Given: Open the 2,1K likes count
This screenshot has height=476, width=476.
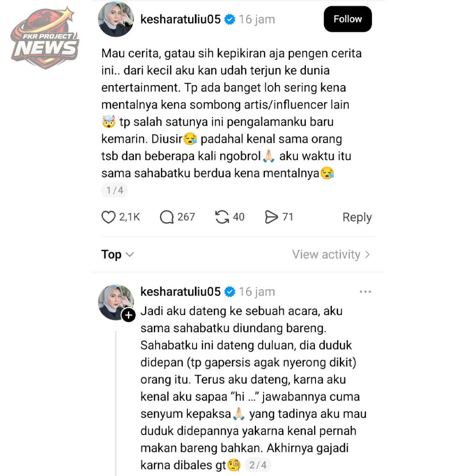Looking at the screenshot, I should [x=129, y=217].
